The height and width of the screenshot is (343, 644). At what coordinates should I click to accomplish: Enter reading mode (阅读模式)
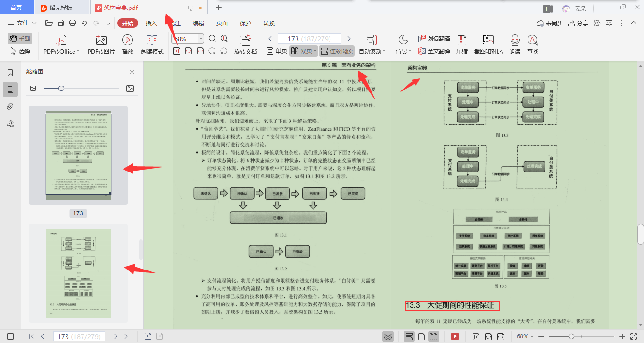coord(152,45)
